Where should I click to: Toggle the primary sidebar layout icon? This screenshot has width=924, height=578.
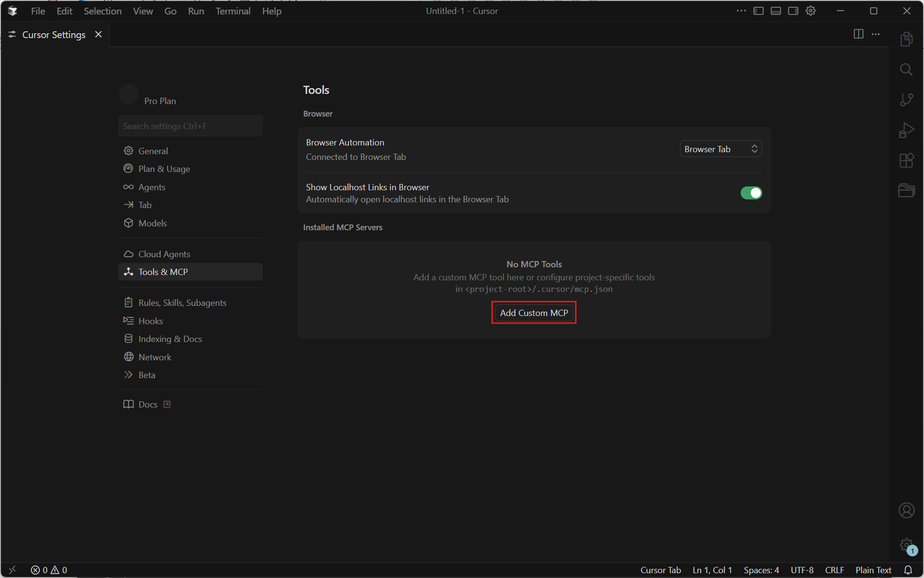click(x=758, y=11)
